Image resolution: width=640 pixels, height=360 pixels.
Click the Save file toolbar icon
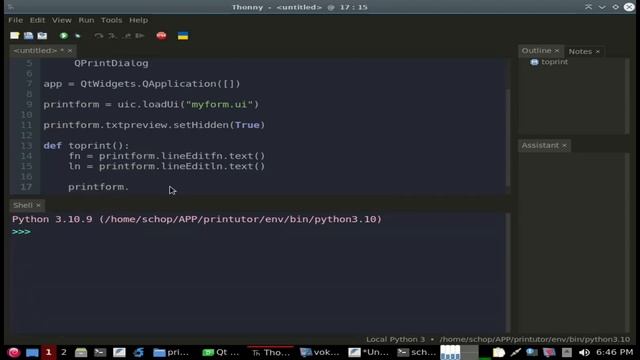click(x=42, y=36)
